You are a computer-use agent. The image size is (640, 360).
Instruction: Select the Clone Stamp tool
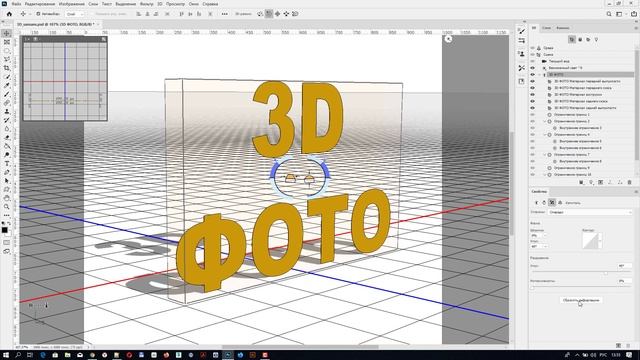coord(7,111)
